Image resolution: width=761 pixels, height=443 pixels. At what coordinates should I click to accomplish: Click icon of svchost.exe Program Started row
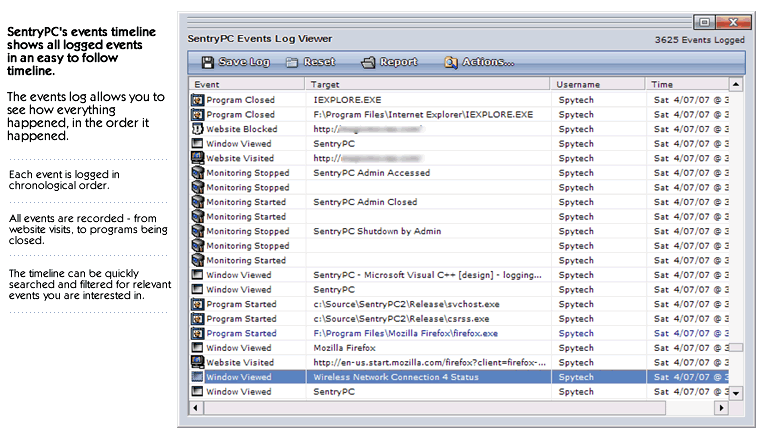pos(197,304)
